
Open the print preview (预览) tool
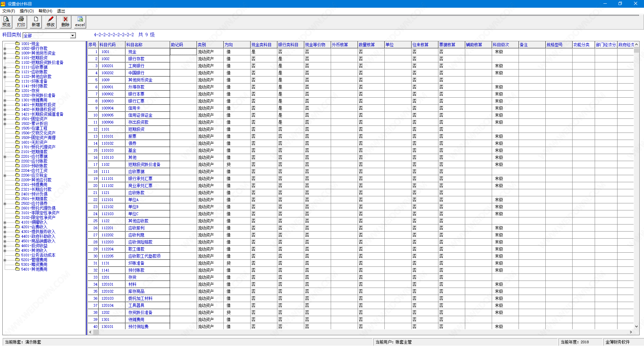[x=6, y=22]
